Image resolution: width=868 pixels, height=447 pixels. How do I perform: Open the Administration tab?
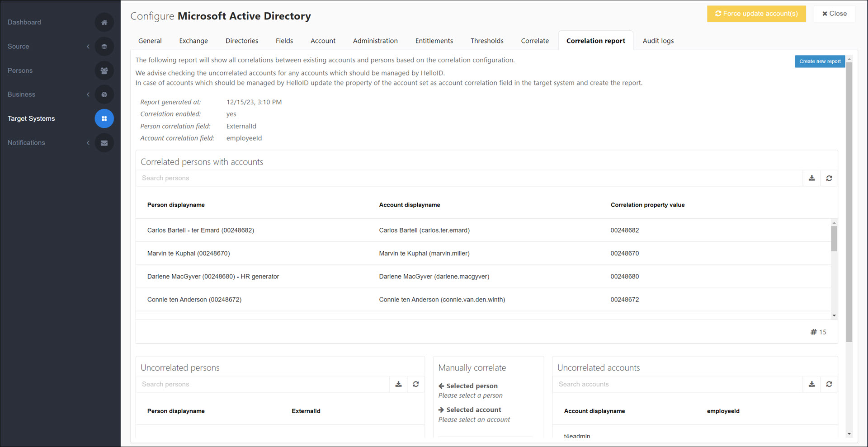375,41
